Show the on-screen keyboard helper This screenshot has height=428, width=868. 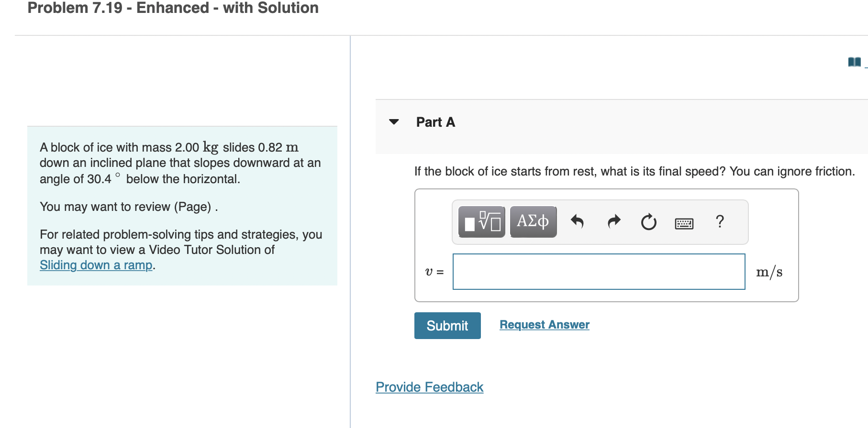click(684, 222)
